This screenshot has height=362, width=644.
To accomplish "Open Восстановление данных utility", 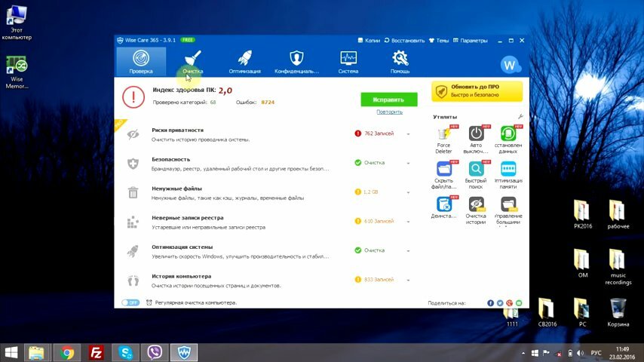I will point(508,140).
